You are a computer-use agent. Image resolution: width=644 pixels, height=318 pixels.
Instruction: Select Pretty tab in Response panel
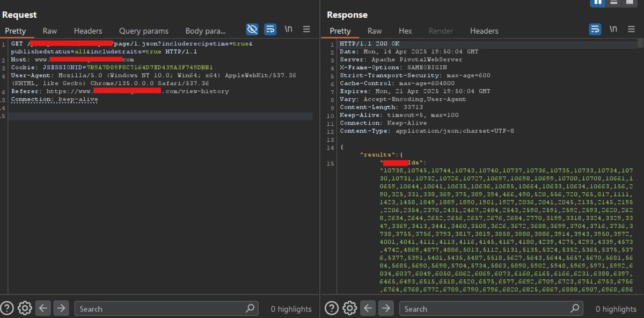[340, 31]
